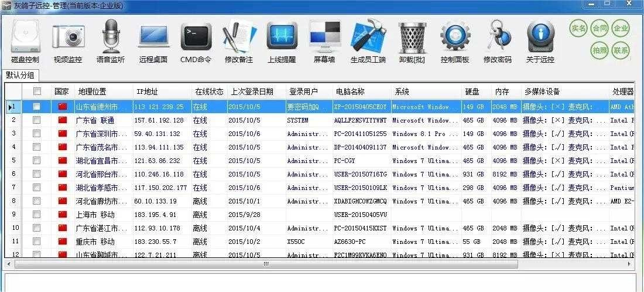The image size is (644, 292).
Task: Click the 修改密码 keys icon
Action: [497, 38]
